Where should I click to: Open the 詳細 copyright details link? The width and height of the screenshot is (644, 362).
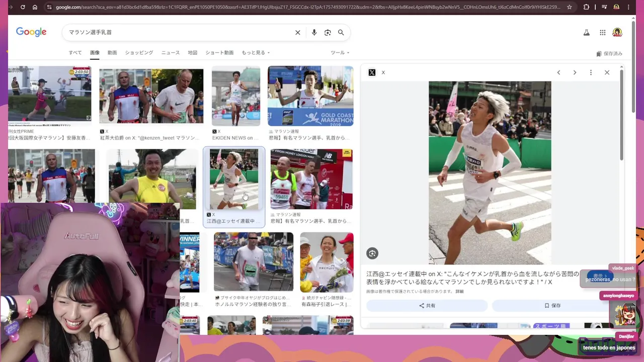(459, 292)
